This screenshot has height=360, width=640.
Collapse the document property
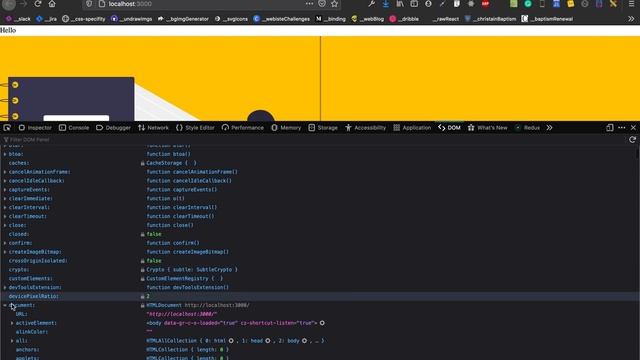5,305
